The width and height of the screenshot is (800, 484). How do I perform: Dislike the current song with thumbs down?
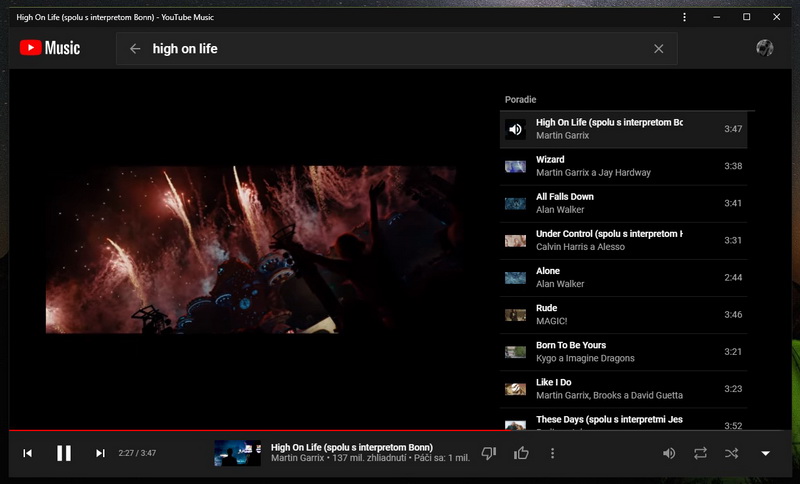pos(489,453)
